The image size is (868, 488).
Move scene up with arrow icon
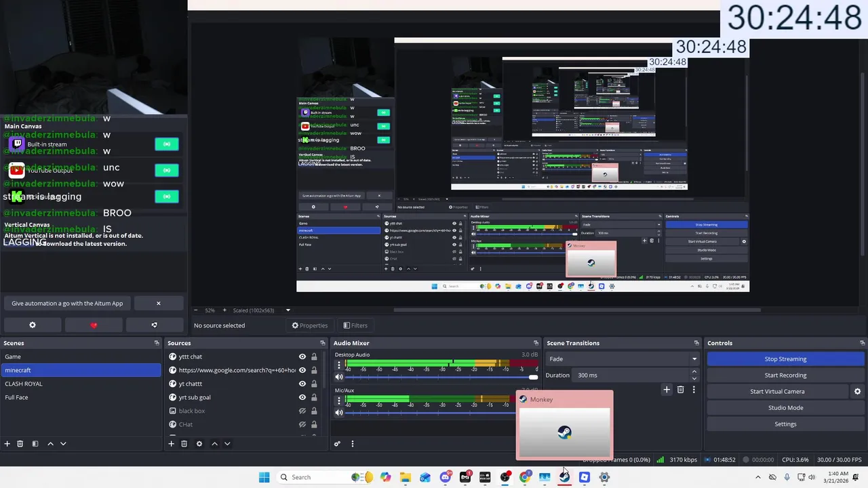pyautogui.click(x=50, y=443)
